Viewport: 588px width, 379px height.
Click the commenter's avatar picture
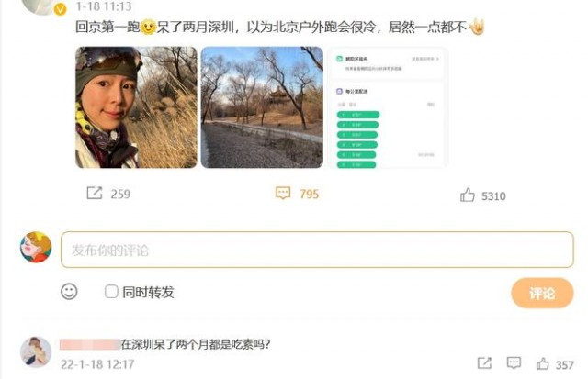36,352
